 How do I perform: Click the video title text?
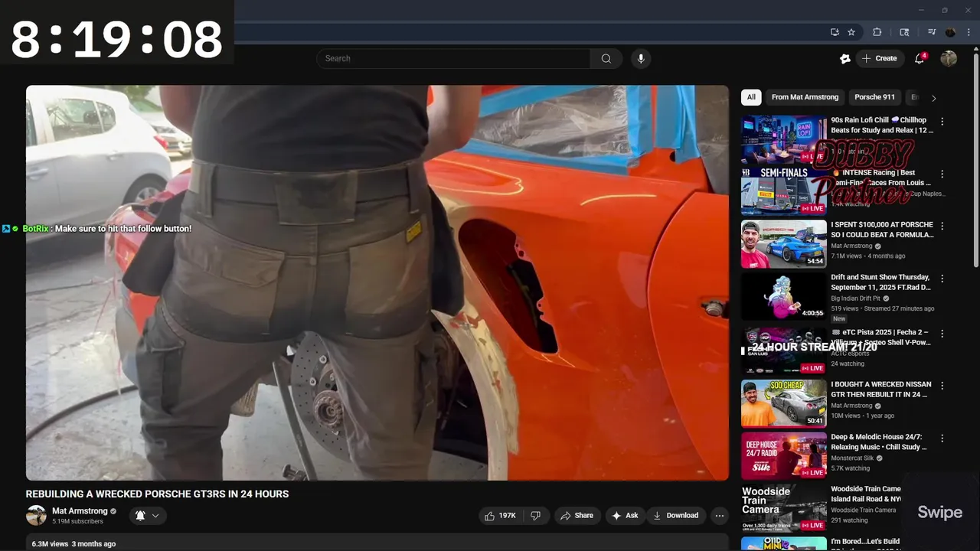(x=157, y=494)
